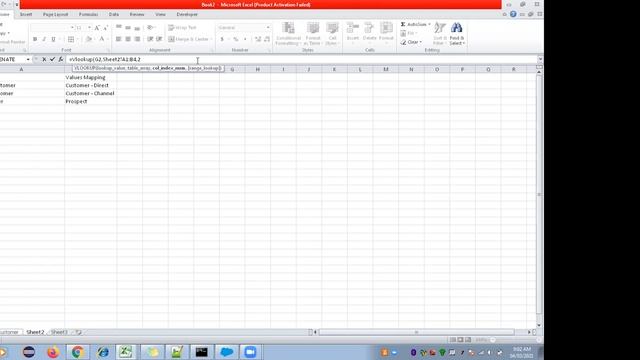This screenshot has width=640, height=360.
Task: Open the Data ribbon tab
Action: coord(114,14)
